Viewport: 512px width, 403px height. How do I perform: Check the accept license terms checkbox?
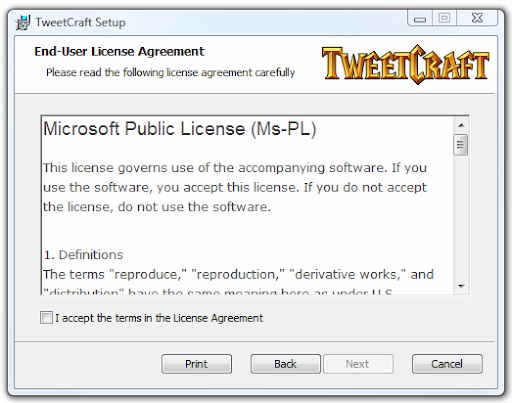click(46, 318)
